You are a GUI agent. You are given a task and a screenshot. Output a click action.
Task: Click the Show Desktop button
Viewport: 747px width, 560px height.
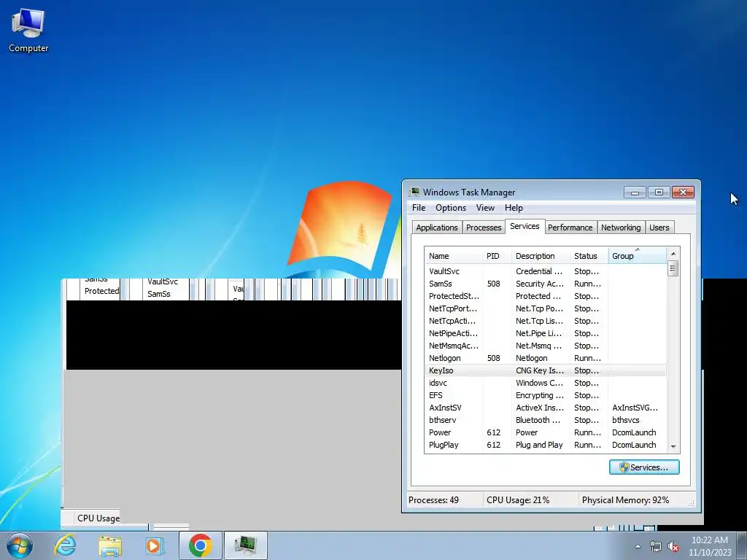pos(742,545)
